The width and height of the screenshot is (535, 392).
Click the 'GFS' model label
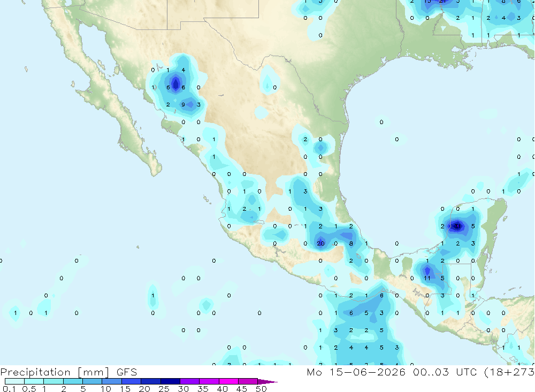[x=127, y=372]
